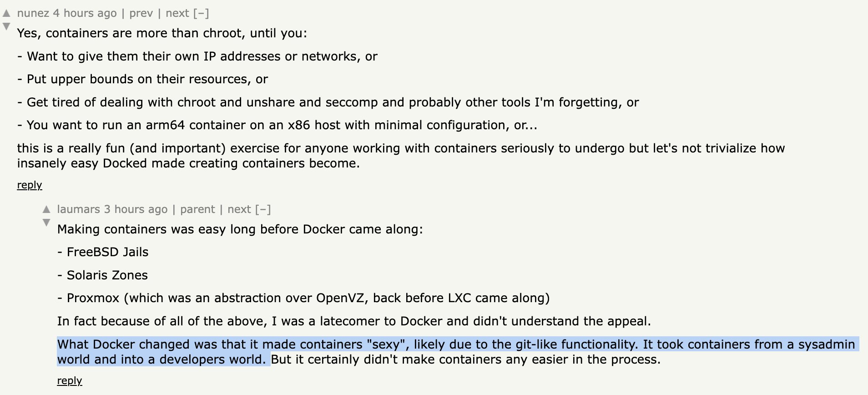Screen dimensions: 868x395
Task: Click 'Yes, containers are more than chroot' line
Action: pos(162,33)
